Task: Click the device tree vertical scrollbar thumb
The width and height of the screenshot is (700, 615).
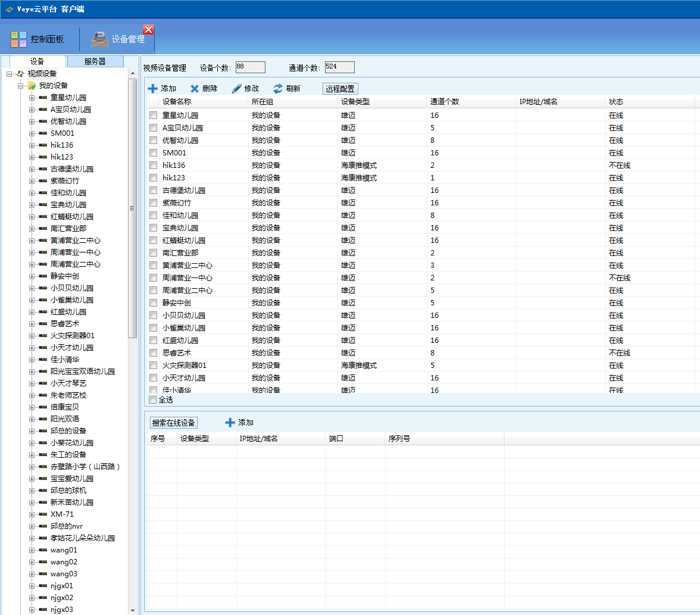Action: [x=133, y=208]
